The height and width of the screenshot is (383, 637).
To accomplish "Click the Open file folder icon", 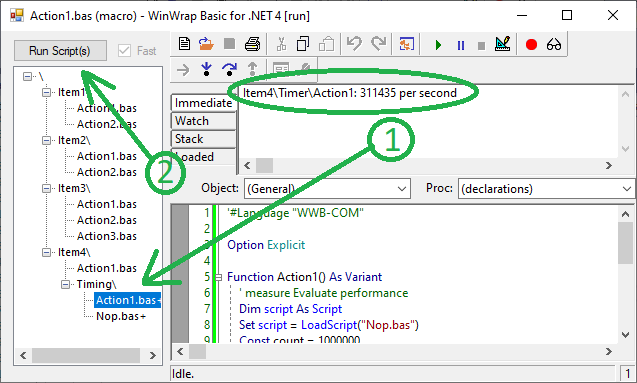I will [x=206, y=44].
